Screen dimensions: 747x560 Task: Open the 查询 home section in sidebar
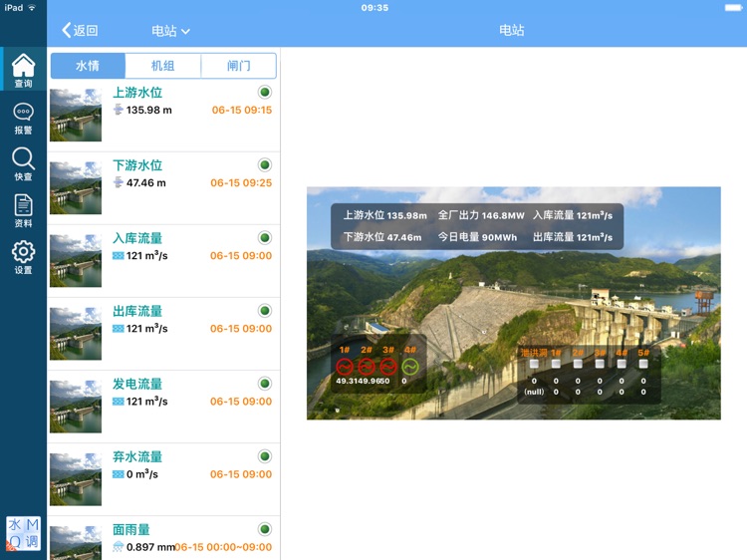[x=23, y=71]
